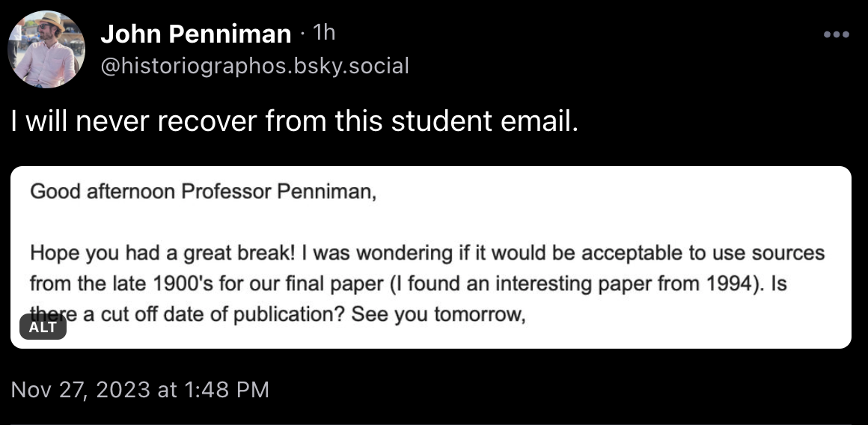Click the post text "I will never recover"
Viewport: 868px width, 425px height.
pyautogui.click(x=135, y=122)
